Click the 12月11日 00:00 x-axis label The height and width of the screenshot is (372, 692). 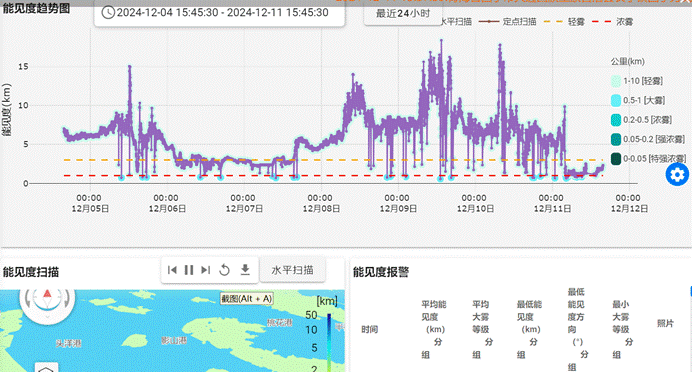click(x=552, y=203)
